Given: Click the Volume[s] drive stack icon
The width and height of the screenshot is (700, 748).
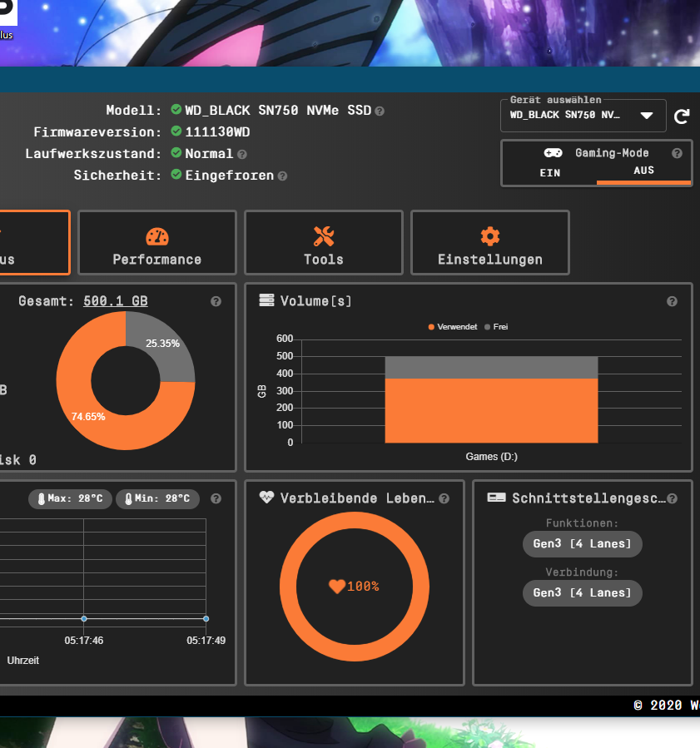Looking at the screenshot, I should pyautogui.click(x=266, y=300).
